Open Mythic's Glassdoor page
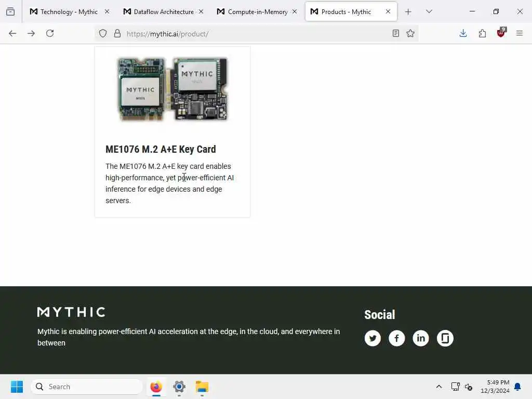 click(x=445, y=338)
